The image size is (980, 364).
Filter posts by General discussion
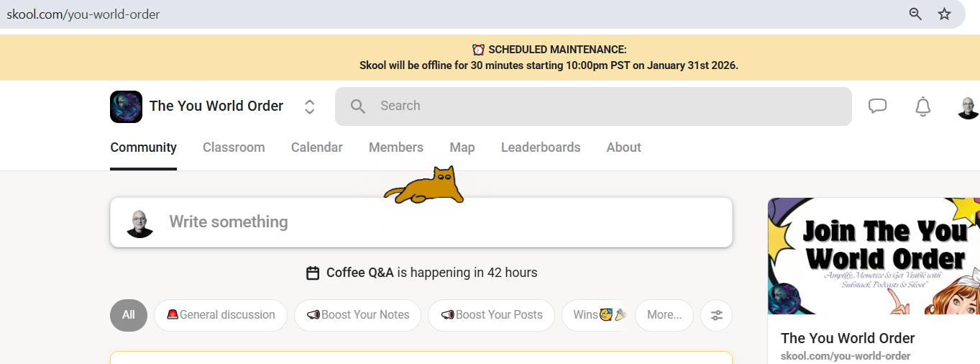(220, 315)
